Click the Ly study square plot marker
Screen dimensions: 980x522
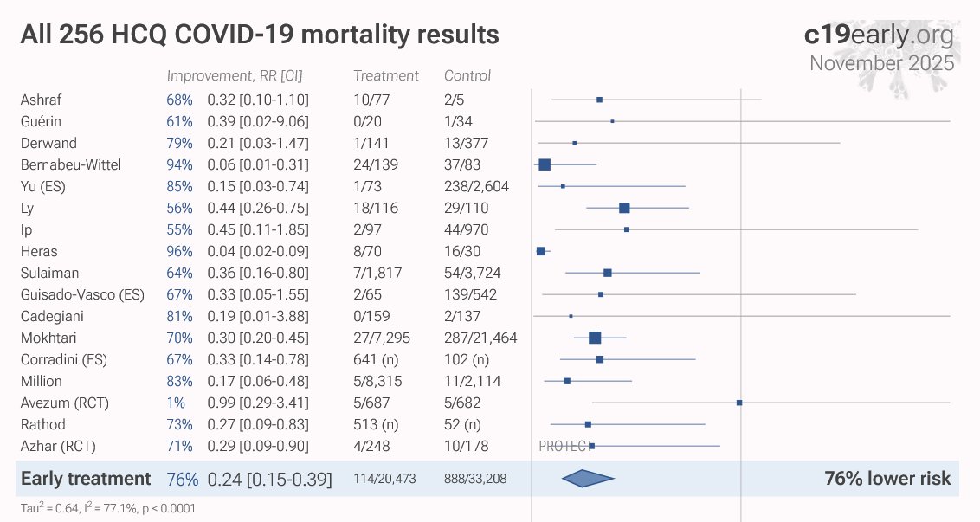pyautogui.click(x=624, y=208)
